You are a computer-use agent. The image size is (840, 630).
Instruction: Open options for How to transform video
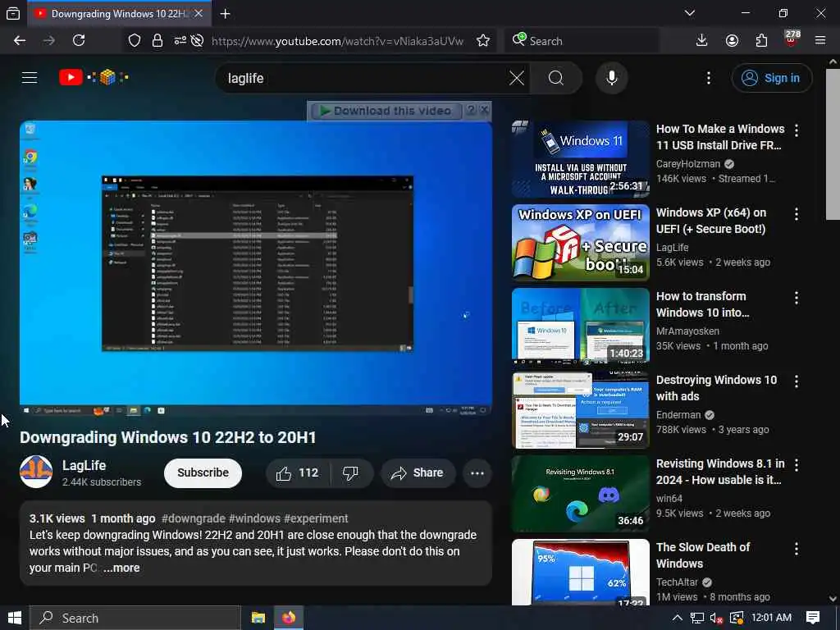click(x=797, y=297)
